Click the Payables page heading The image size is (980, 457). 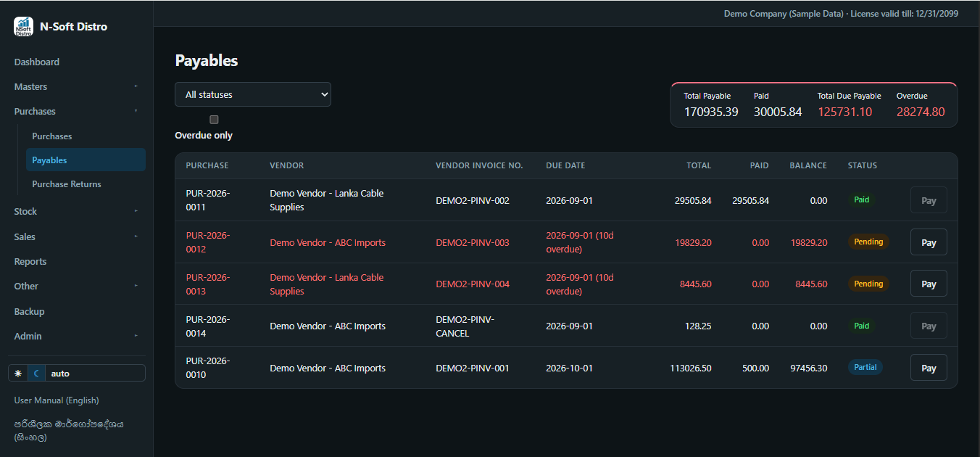[x=207, y=61]
